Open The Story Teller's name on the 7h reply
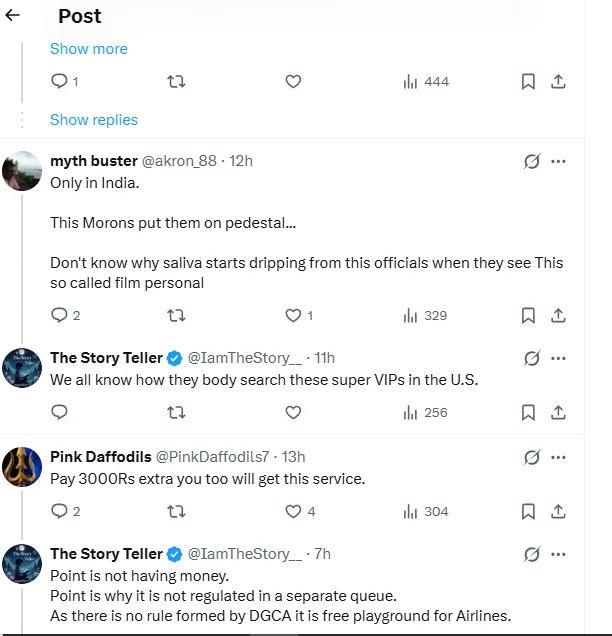This screenshot has height=636, width=612. tap(106, 554)
